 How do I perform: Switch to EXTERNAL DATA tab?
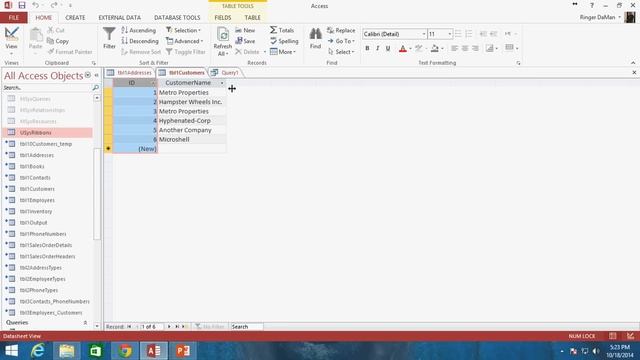pyautogui.click(x=120, y=18)
